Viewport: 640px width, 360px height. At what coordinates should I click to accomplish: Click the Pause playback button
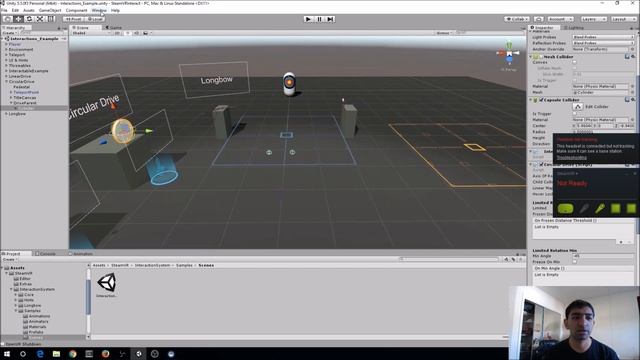pyautogui.click(x=320, y=19)
